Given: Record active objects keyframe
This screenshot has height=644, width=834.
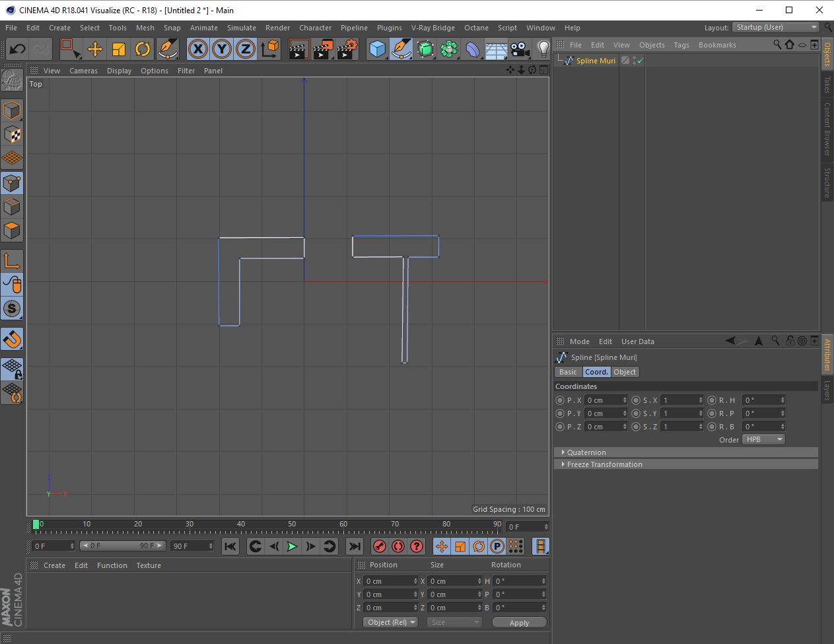Looking at the screenshot, I should [379, 546].
